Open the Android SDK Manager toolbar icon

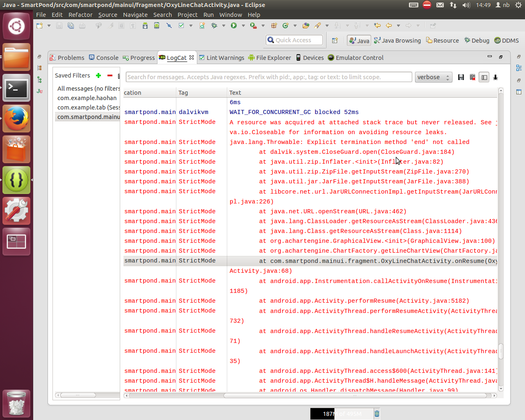(145, 25)
